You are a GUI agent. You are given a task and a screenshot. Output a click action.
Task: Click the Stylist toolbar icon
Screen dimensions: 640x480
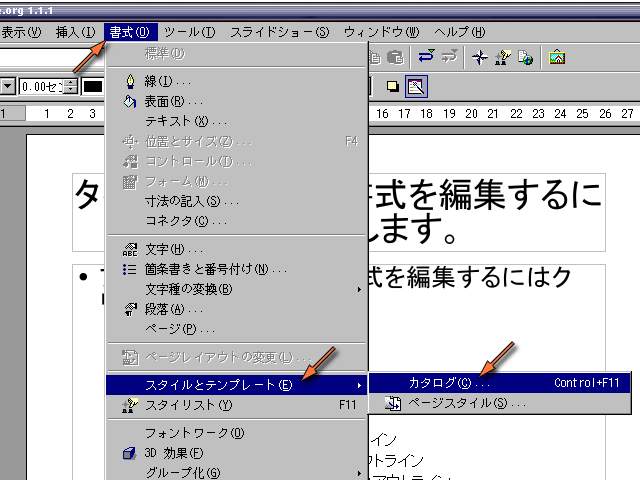click(x=503, y=58)
